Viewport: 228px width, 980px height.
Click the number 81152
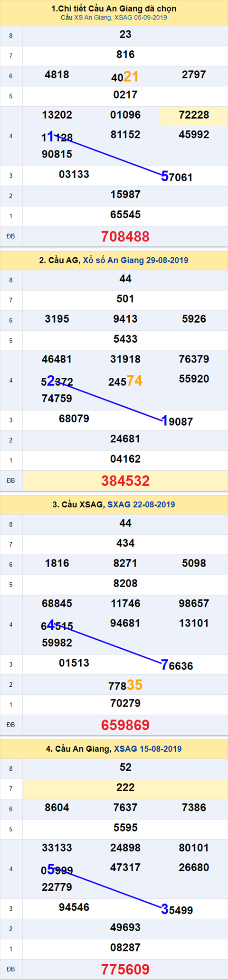coord(125,134)
